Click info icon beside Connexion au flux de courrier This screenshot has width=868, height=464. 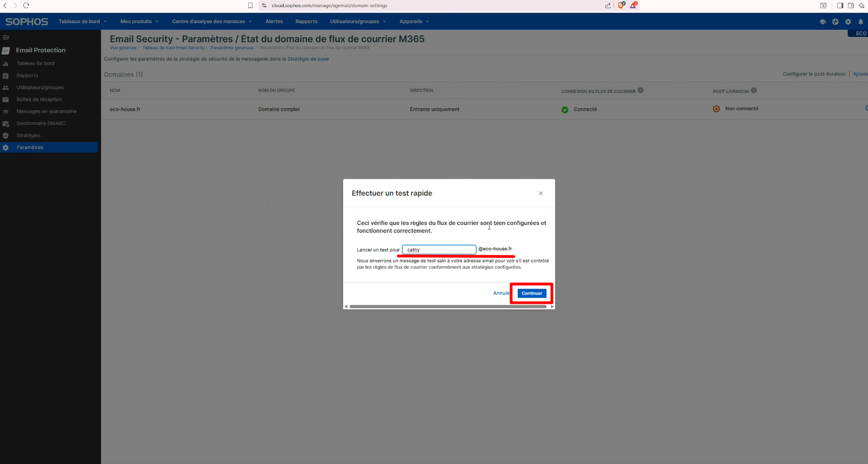[x=641, y=90]
